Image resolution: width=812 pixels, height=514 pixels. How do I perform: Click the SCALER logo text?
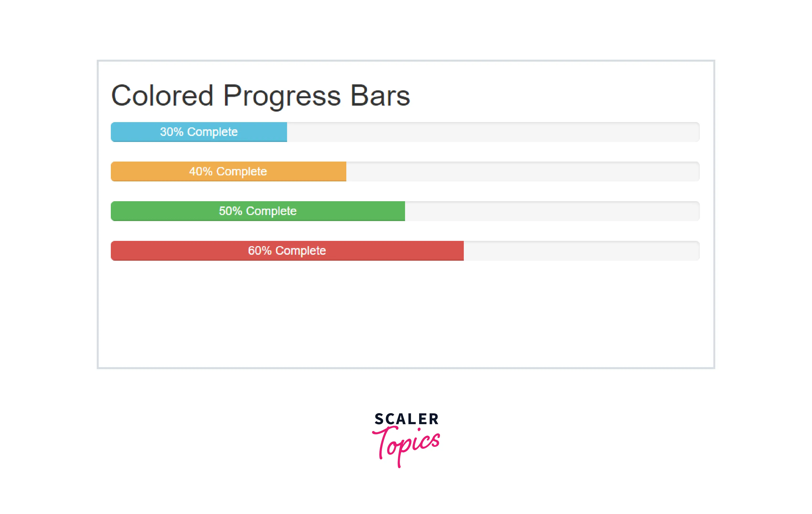(x=406, y=419)
